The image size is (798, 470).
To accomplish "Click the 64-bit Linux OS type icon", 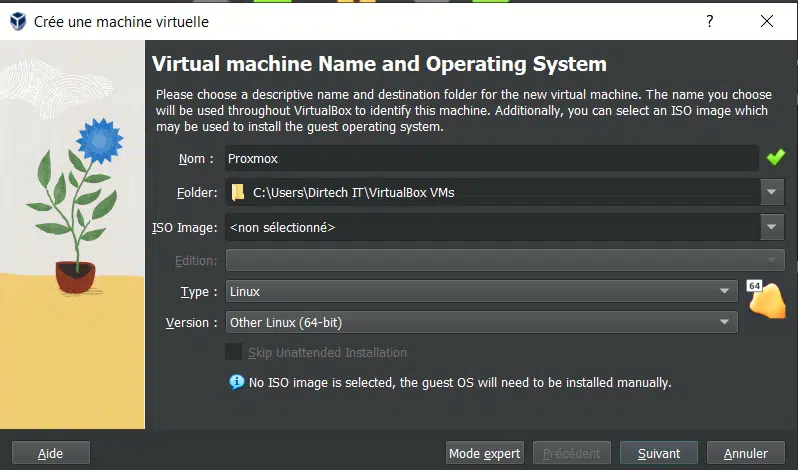I will (x=766, y=299).
